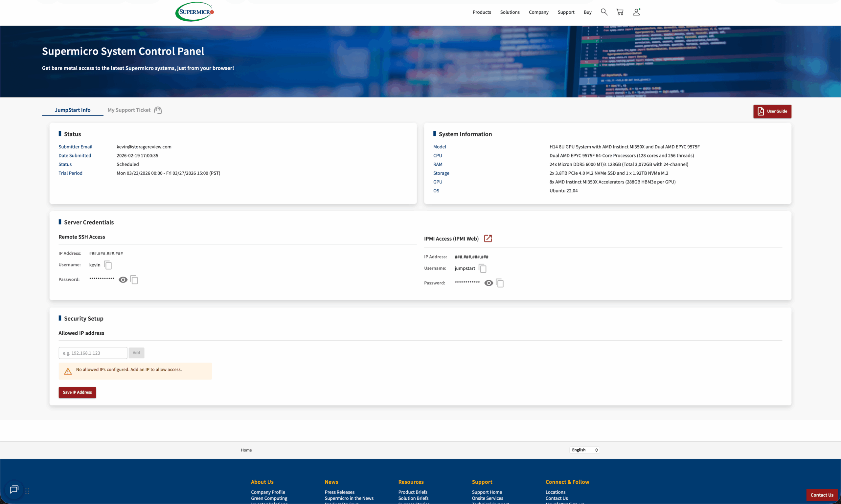Expand the Products navigation menu

click(x=481, y=12)
